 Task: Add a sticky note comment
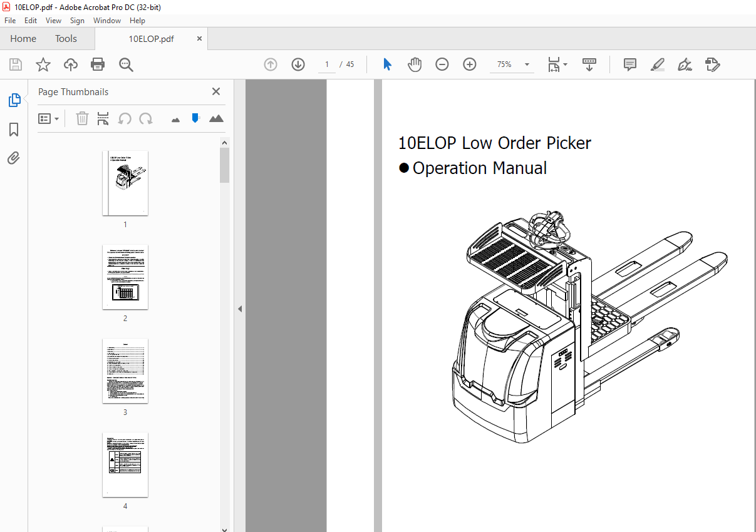click(x=630, y=64)
